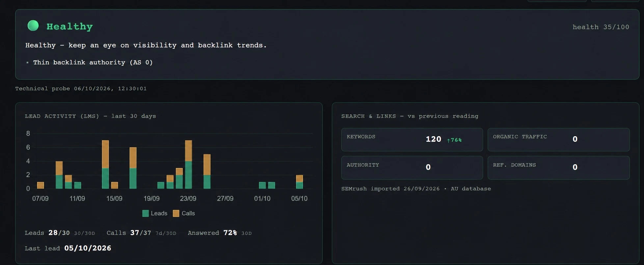
Task: Click the green Healthy status dot
Action: (x=33, y=26)
